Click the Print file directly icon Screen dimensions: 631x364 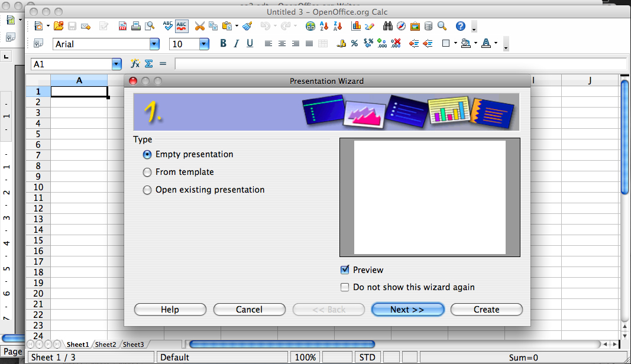(136, 26)
